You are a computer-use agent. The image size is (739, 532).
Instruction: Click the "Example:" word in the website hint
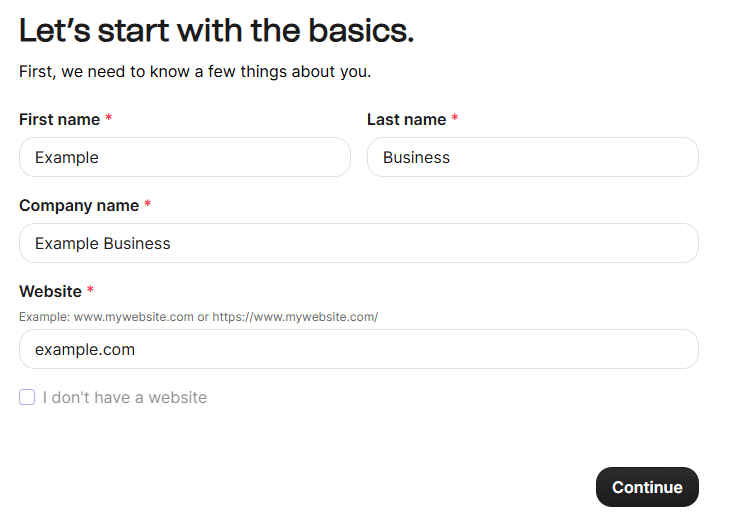click(x=44, y=317)
